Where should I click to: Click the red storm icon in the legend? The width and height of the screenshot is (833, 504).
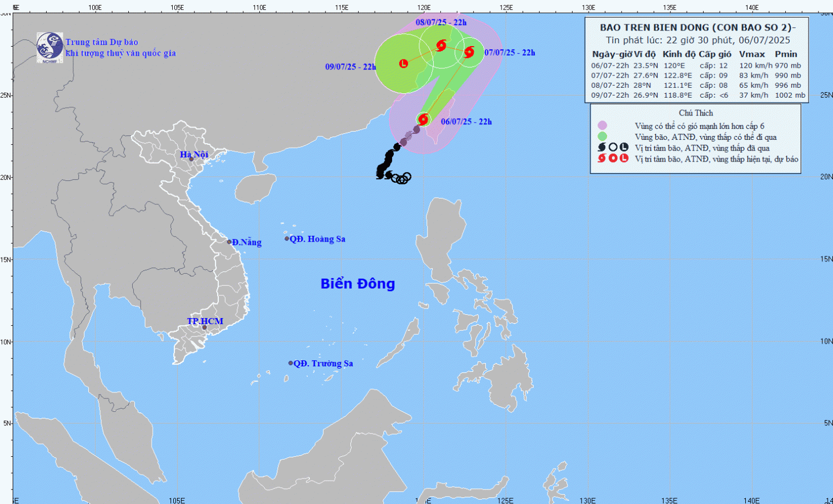click(x=601, y=158)
